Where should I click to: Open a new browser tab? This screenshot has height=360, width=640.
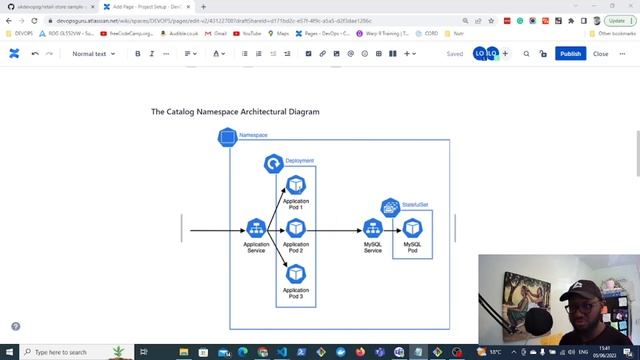pyautogui.click(x=203, y=7)
